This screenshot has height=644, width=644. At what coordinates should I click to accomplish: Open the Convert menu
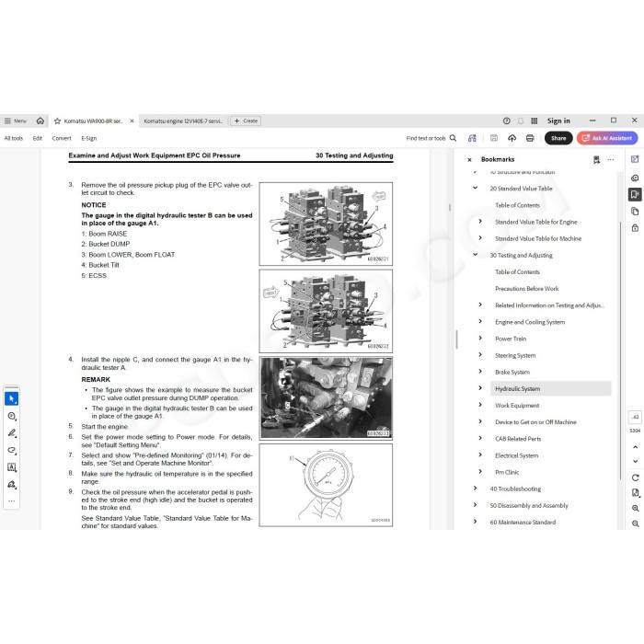tap(62, 138)
